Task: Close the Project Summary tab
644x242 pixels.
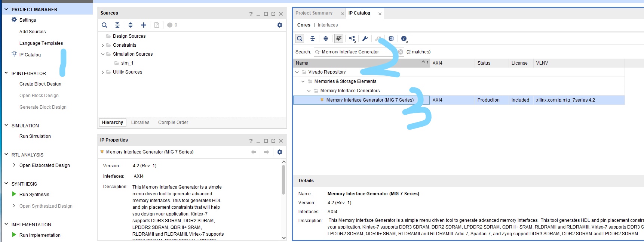Action: point(342,14)
